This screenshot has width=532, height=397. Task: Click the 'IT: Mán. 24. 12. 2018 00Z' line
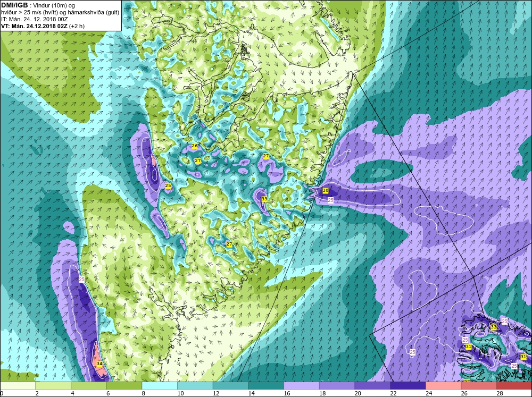coord(34,19)
